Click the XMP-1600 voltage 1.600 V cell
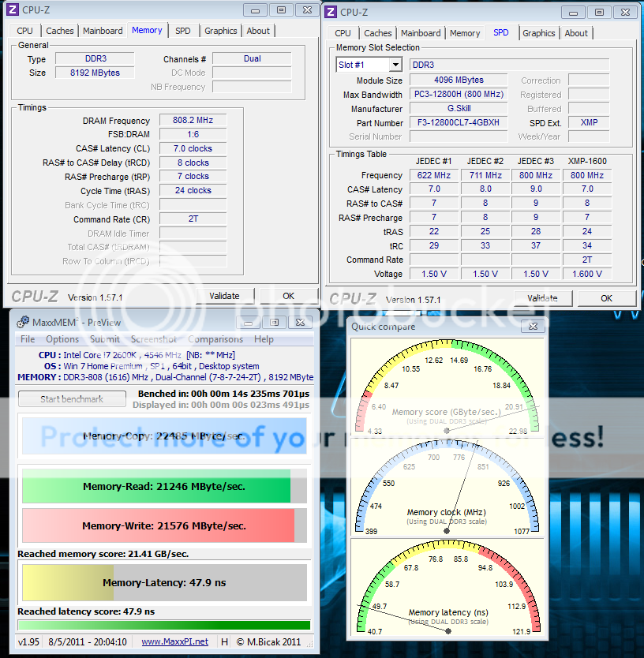This screenshot has width=644, height=658. pos(587,274)
